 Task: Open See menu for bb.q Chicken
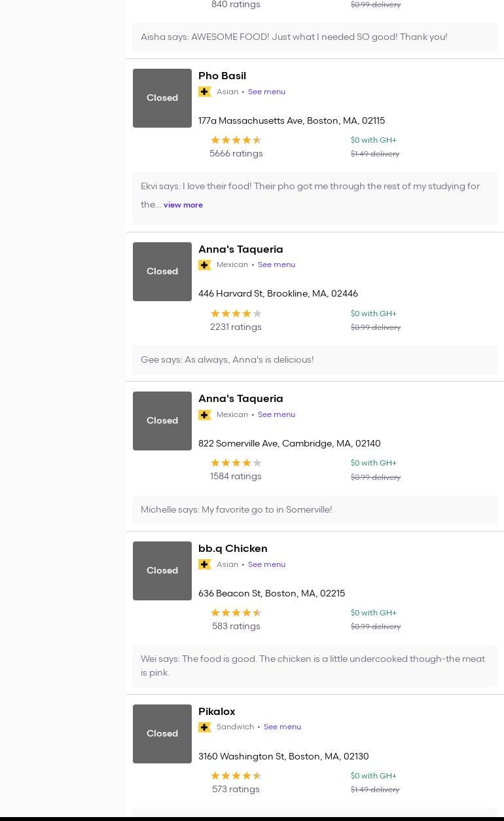click(266, 564)
